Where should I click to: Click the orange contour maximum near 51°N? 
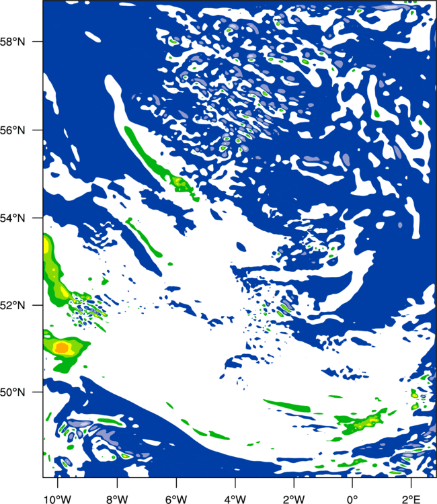(61, 347)
